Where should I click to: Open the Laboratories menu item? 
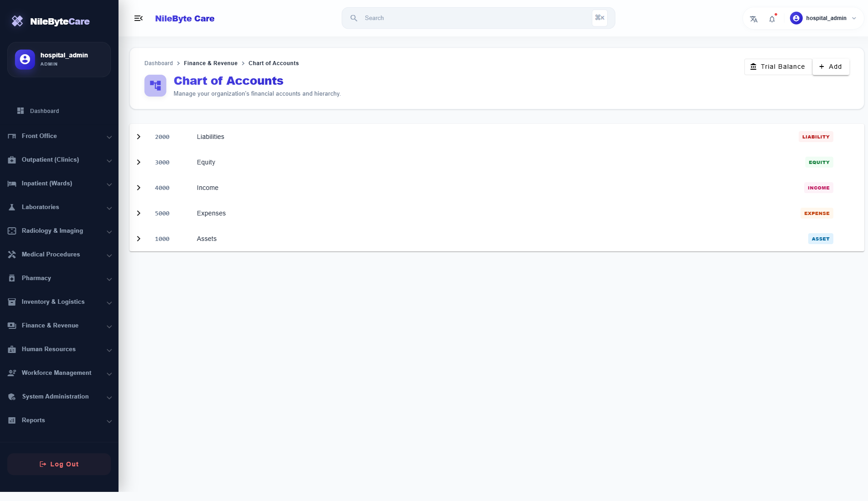coord(59,207)
